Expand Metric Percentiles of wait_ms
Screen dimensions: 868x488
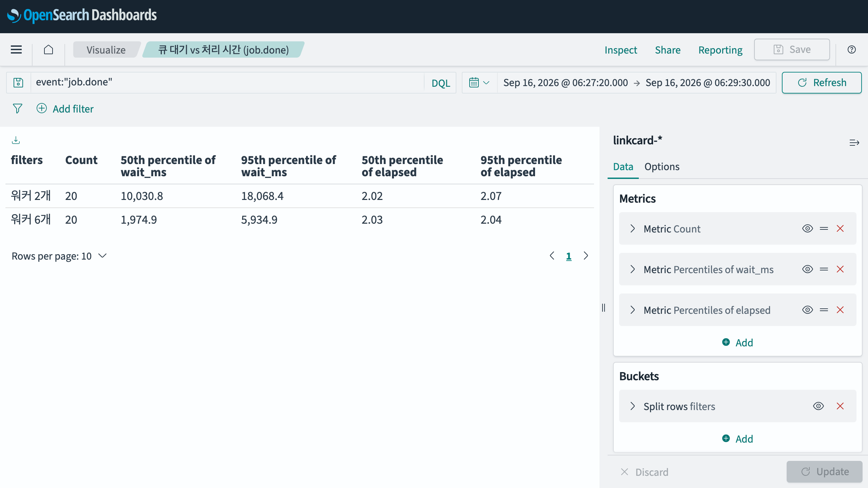(x=632, y=269)
